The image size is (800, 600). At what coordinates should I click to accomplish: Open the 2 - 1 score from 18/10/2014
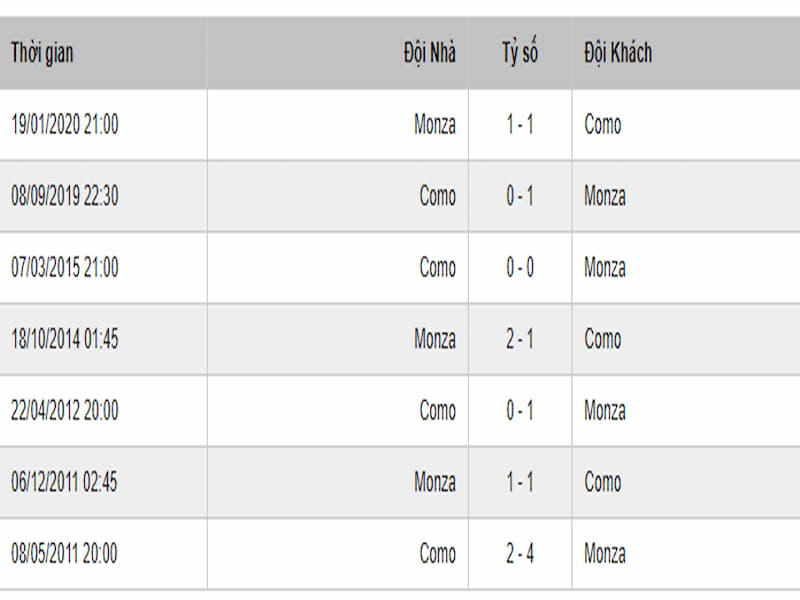tap(520, 339)
